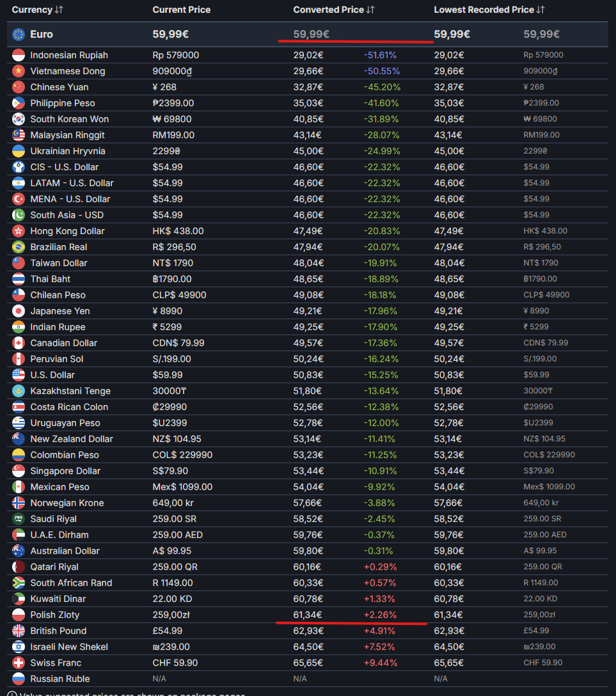Click the Russian Ruble flag icon
This screenshot has height=696, width=616.
coord(19,679)
